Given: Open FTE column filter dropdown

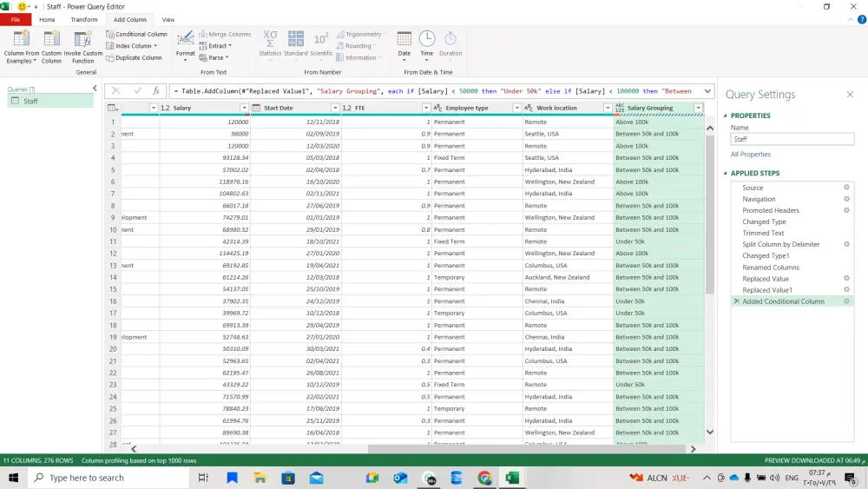Looking at the screenshot, I should (x=425, y=108).
